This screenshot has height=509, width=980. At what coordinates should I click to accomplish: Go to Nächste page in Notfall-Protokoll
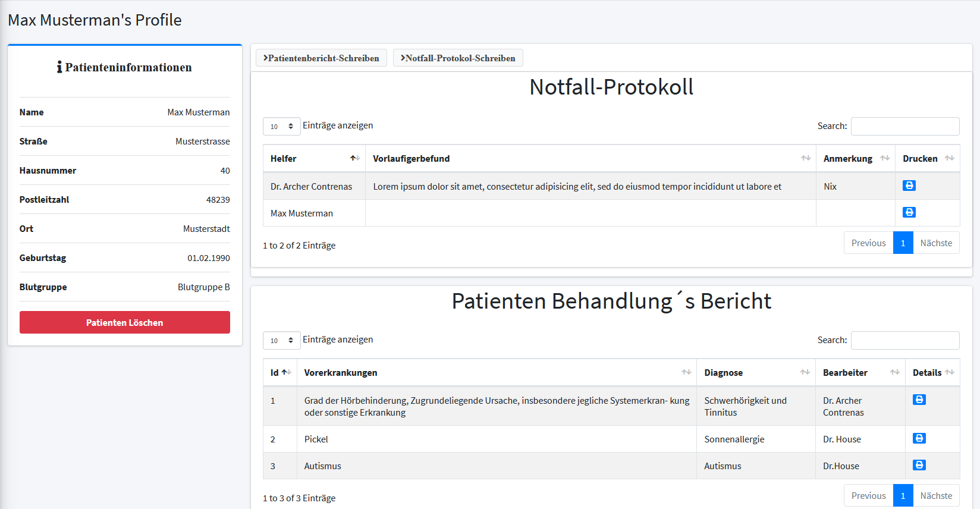(x=935, y=243)
